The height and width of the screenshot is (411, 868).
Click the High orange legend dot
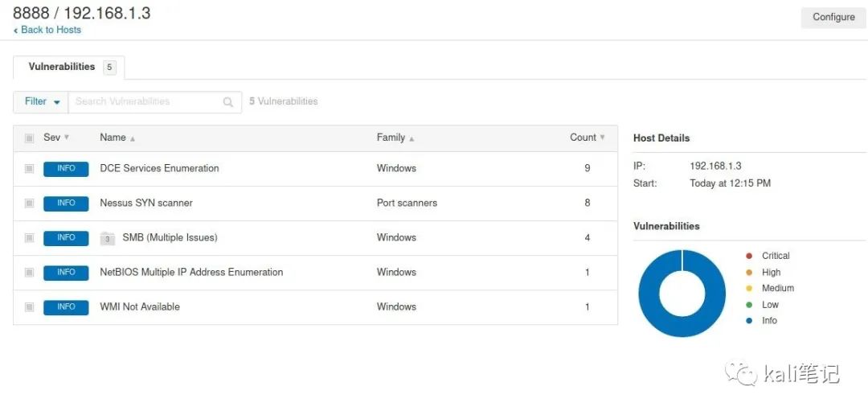749,273
